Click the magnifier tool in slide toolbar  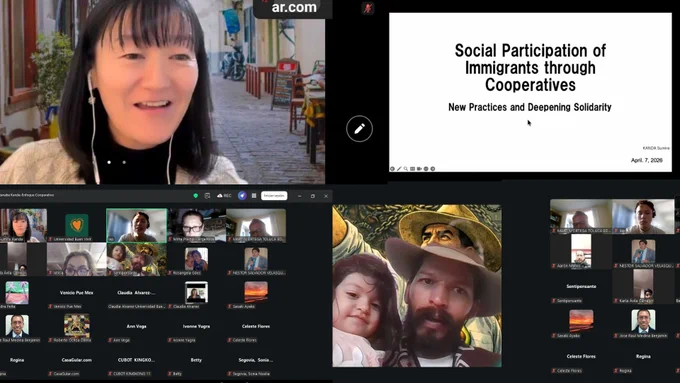[405, 169]
